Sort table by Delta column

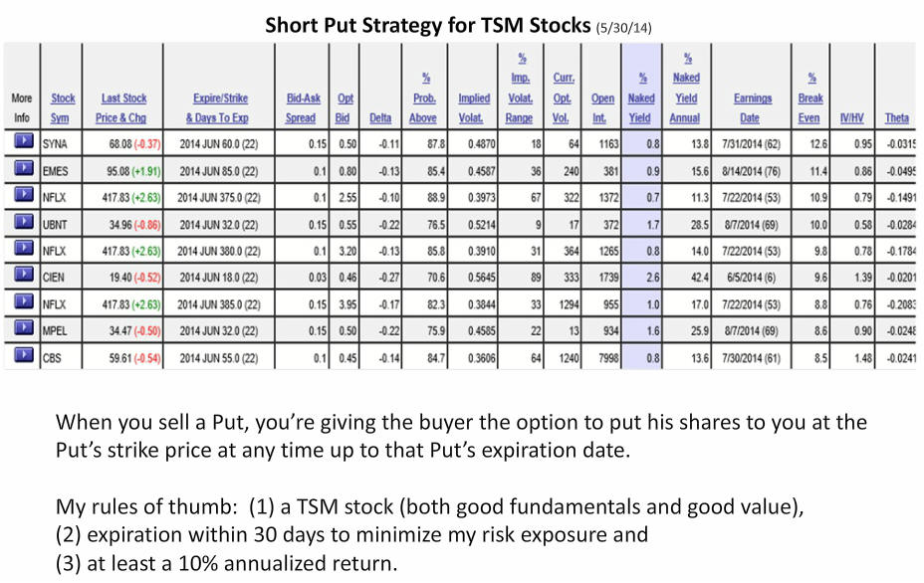point(380,117)
